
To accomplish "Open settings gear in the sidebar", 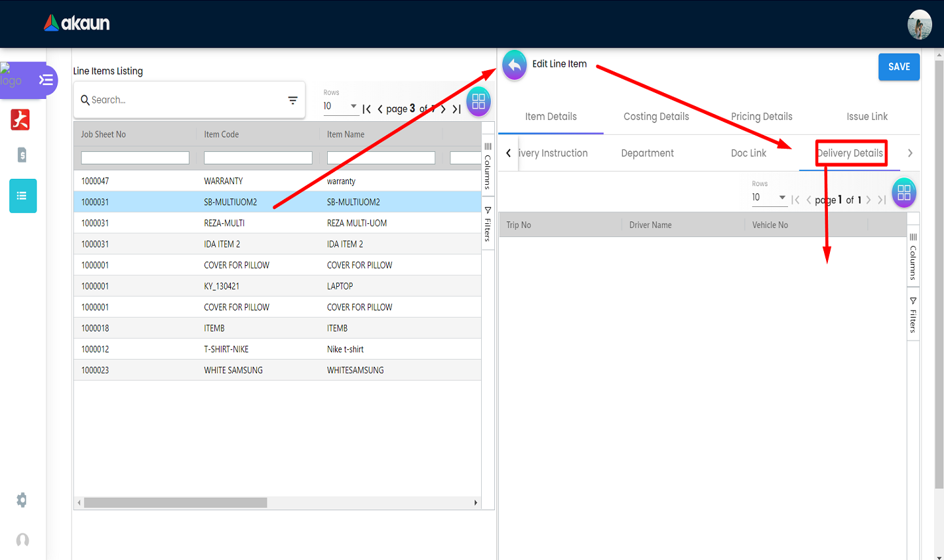I will [x=22, y=500].
